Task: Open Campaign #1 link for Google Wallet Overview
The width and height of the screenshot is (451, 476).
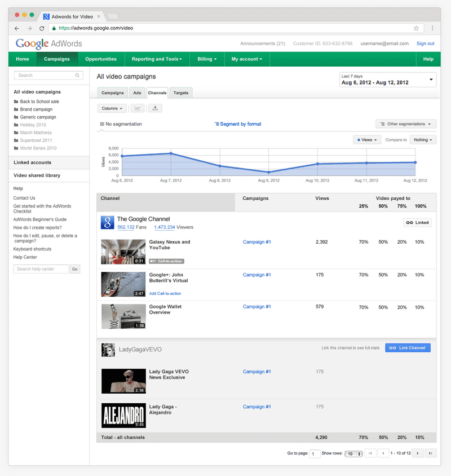Action: point(257,307)
